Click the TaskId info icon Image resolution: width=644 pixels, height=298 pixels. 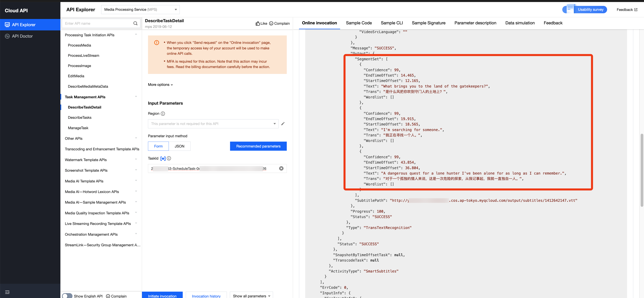[x=169, y=158]
